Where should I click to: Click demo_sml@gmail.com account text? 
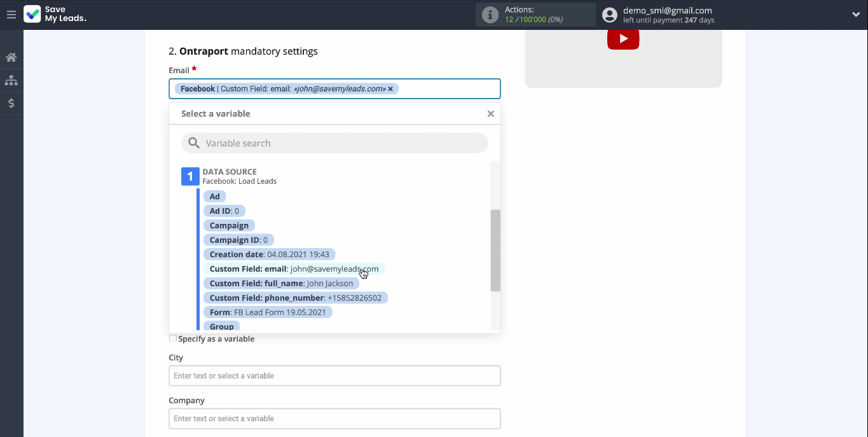click(x=667, y=10)
